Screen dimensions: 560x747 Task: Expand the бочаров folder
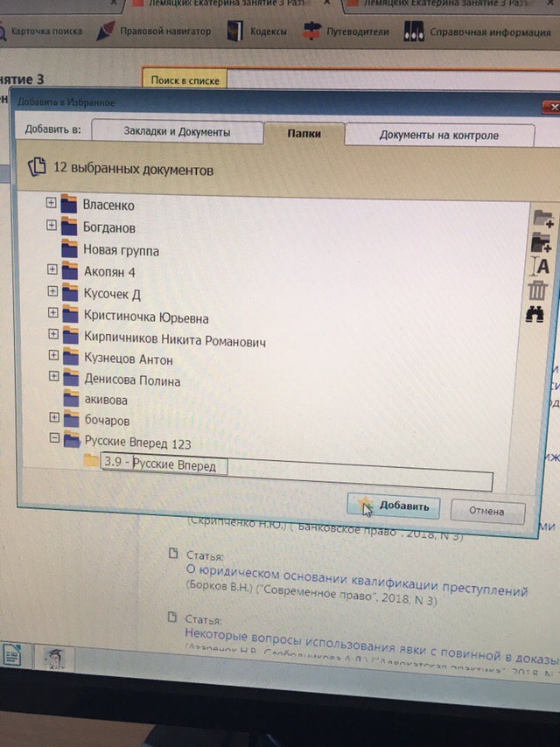click(x=55, y=418)
